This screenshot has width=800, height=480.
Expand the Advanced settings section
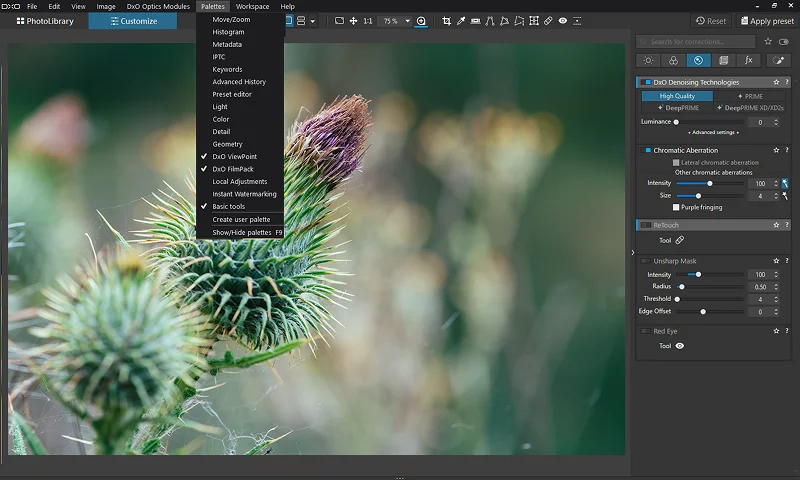coord(713,132)
